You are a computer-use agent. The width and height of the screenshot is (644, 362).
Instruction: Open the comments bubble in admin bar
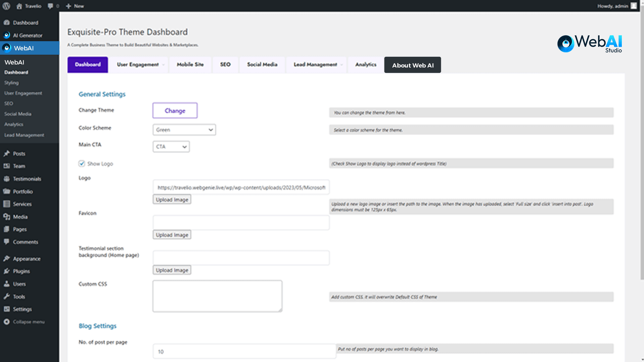pyautogui.click(x=50, y=6)
